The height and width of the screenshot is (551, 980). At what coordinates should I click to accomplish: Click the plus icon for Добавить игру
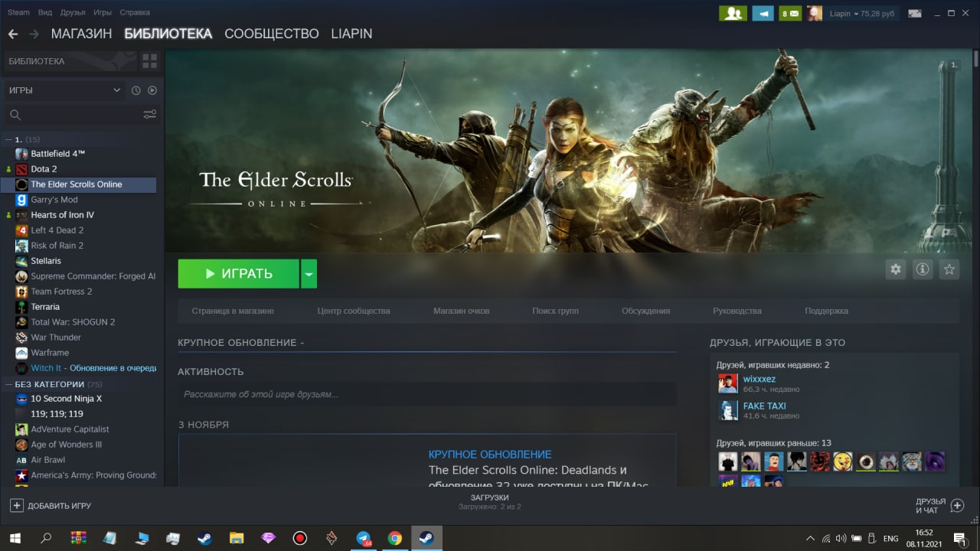(x=16, y=506)
